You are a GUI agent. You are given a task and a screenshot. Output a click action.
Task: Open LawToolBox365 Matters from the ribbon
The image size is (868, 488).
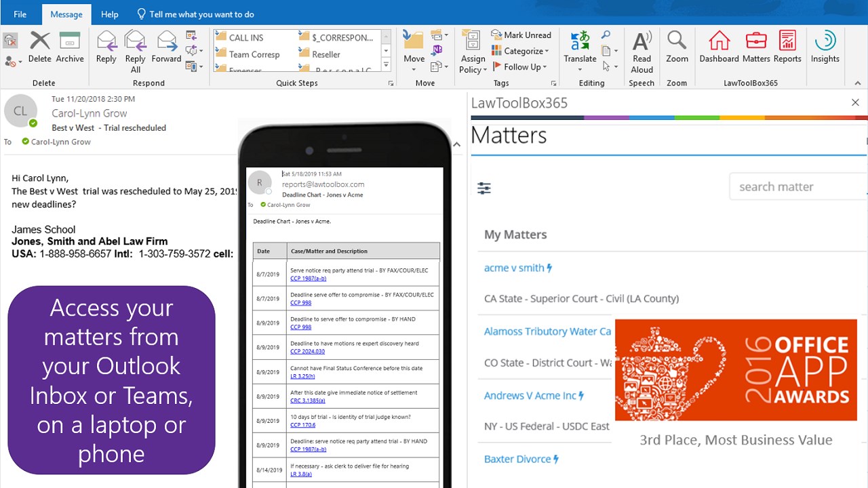click(756, 47)
